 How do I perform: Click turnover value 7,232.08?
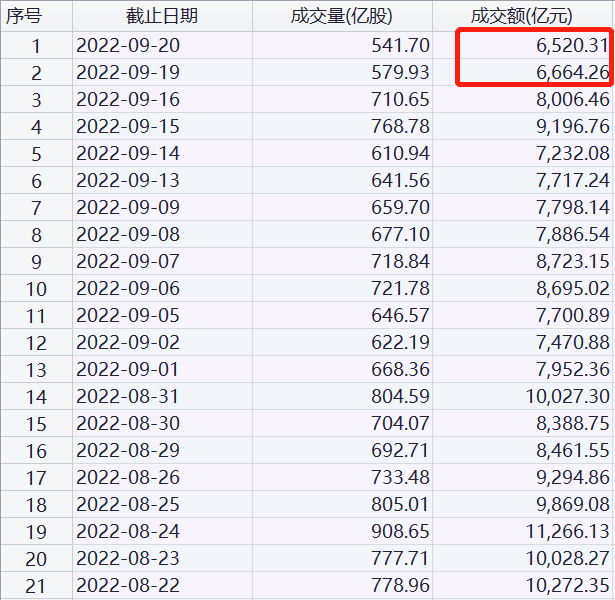point(573,153)
